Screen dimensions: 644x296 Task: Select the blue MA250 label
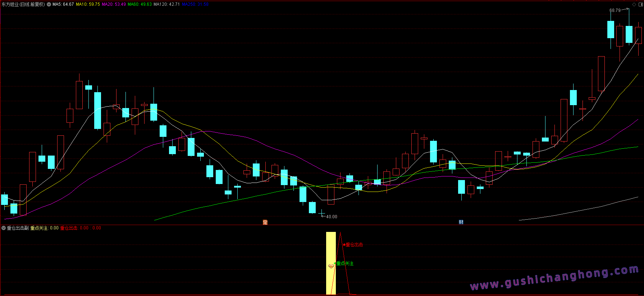(195, 4)
